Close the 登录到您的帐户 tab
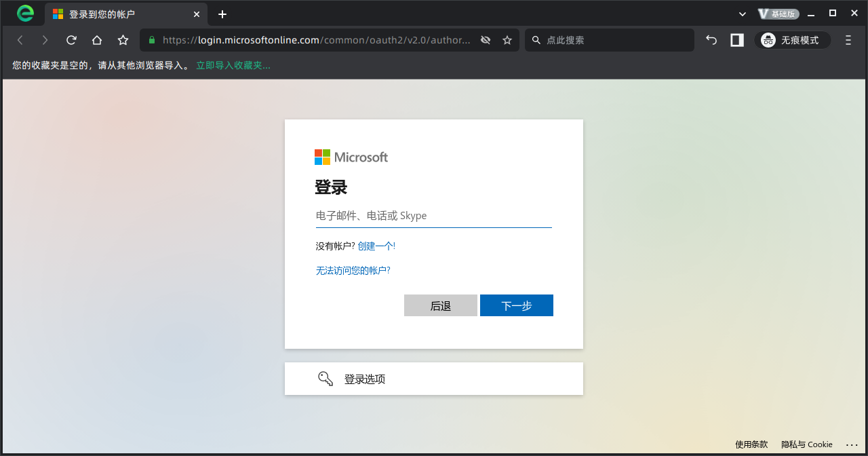868x456 pixels. [x=197, y=14]
